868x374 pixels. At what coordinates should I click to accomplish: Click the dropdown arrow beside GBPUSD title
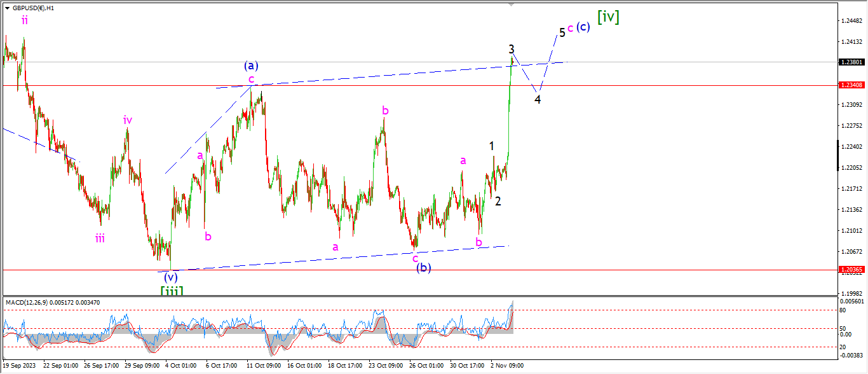(7, 8)
